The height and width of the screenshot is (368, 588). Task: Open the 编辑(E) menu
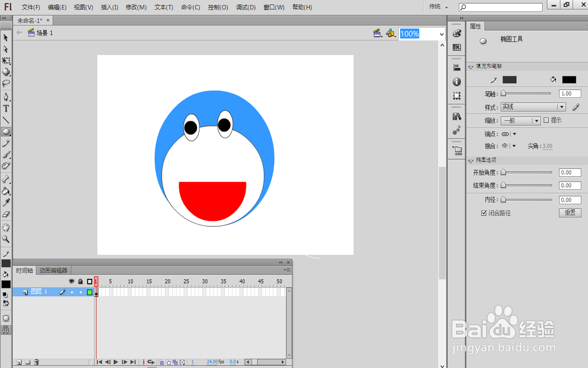coord(57,7)
